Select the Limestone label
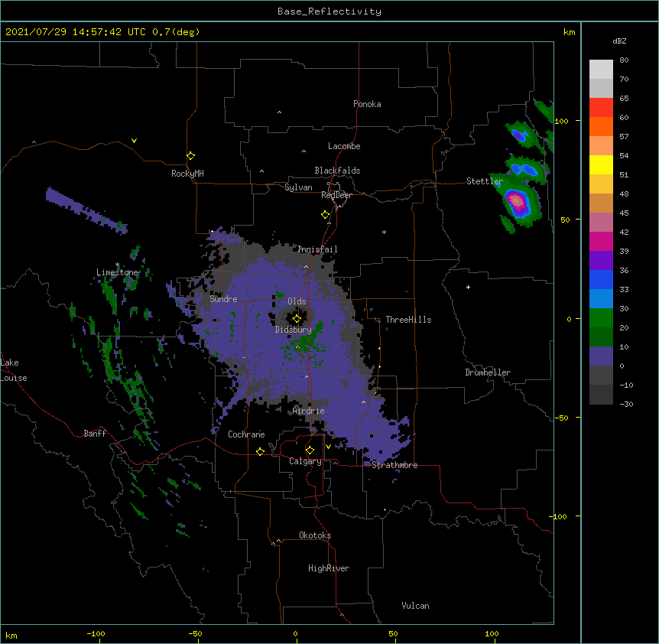Image resolution: width=659 pixels, height=644 pixels. 117,272
